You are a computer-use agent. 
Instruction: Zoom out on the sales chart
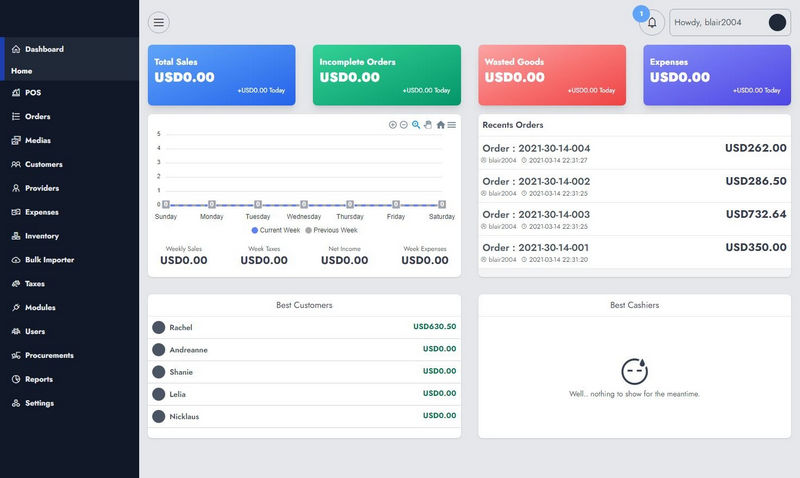(x=404, y=125)
